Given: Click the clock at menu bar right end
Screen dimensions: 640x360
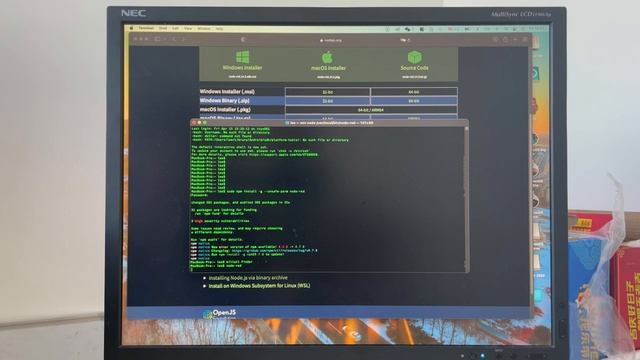Looking at the screenshot, I should [537, 29].
